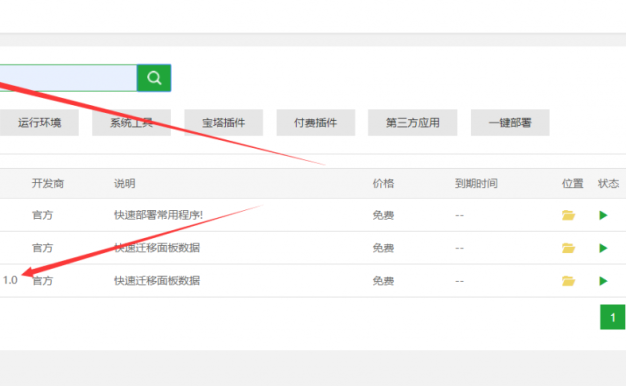Click green play icon in version 1.0 row
The width and height of the screenshot is (626, 386).
603,281
